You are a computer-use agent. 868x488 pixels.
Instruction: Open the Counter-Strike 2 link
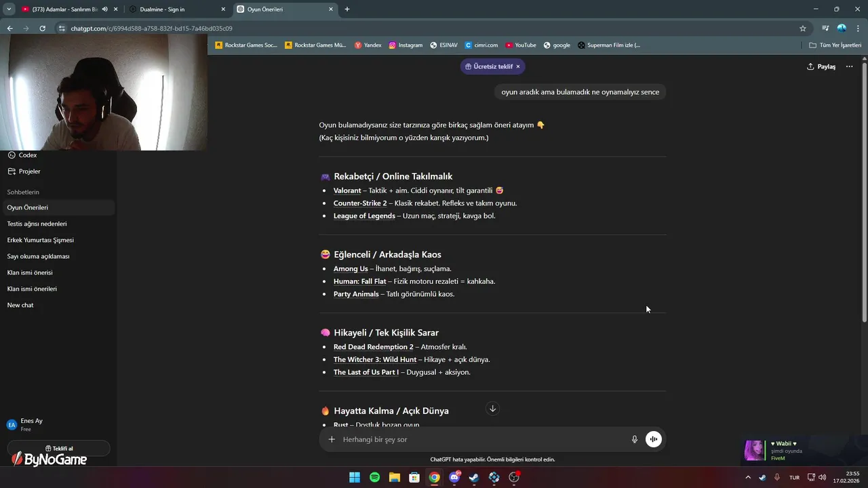[x=360, y=203]
